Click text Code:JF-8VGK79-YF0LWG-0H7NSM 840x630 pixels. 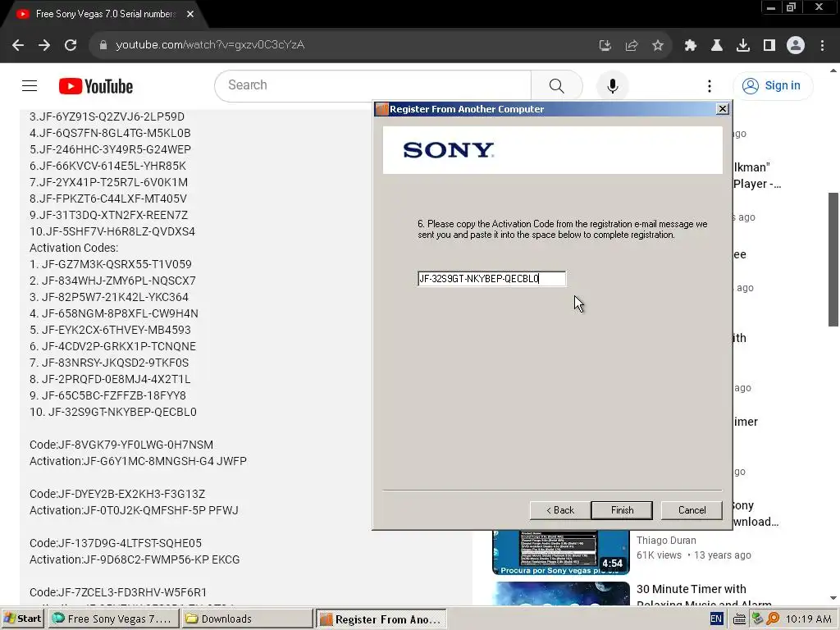(121, 445)
